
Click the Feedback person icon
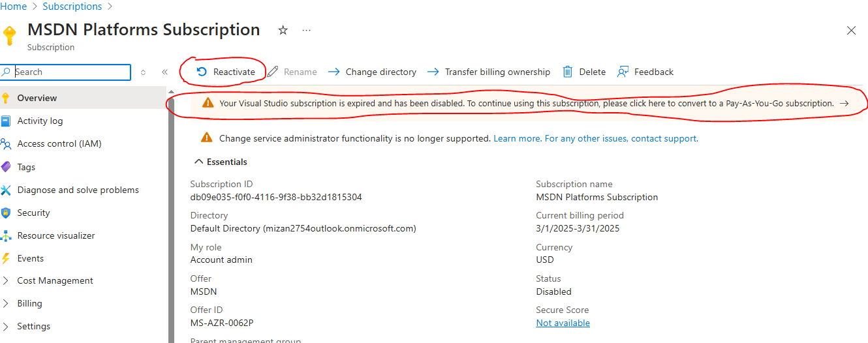point(623,72)
